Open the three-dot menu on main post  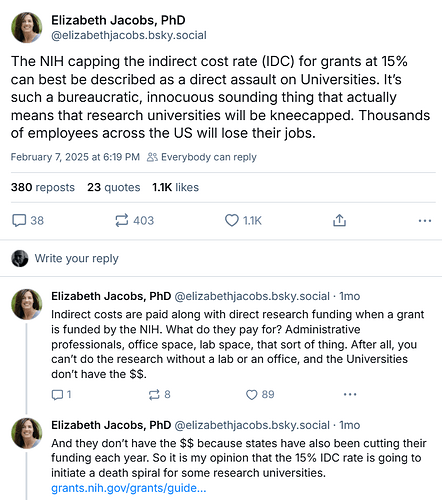[425, 221]
